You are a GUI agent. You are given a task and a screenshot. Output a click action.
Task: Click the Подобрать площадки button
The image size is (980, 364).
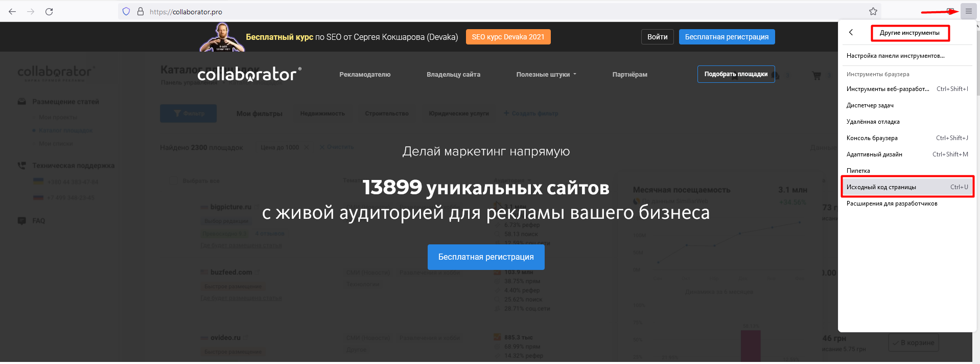(736, 74)
